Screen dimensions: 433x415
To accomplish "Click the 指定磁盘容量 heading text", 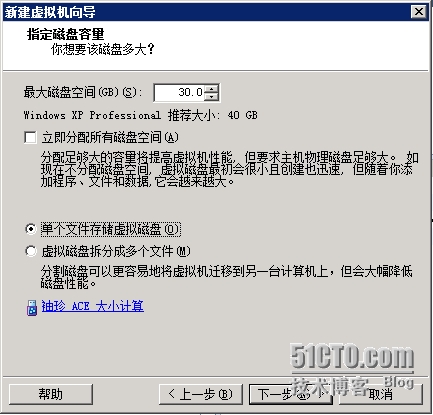I will [66, 34].
